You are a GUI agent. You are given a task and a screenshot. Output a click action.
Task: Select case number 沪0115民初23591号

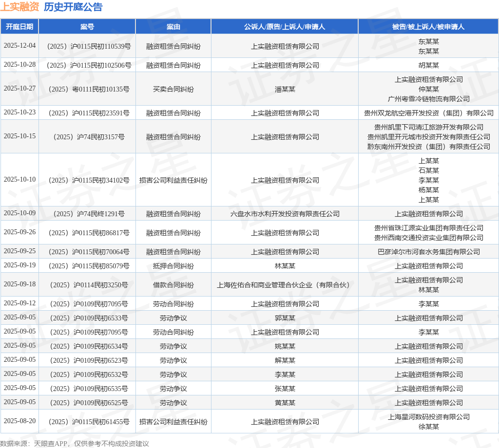tap(89, 113)
